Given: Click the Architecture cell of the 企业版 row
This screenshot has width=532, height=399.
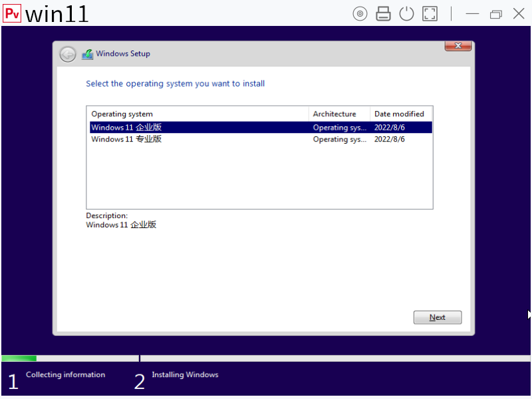Looking at the screenshot, I should (340, 128).
